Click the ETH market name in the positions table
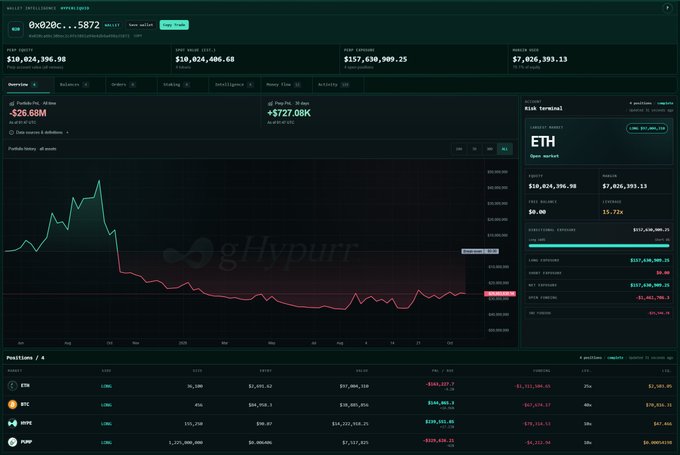Screen dimensions: 680x455 pos(25,385)
